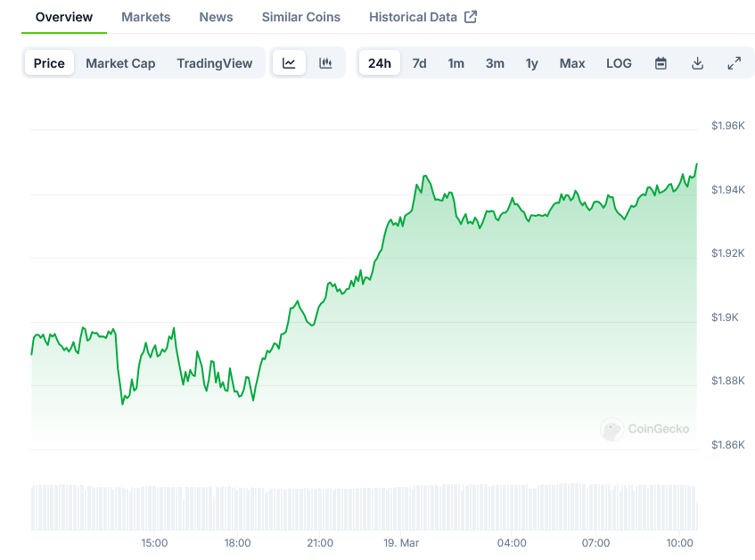Switch to TradingView chart mode
Image resolution: width=755 pixels, height=560 pixels.
tap(215, 63)
